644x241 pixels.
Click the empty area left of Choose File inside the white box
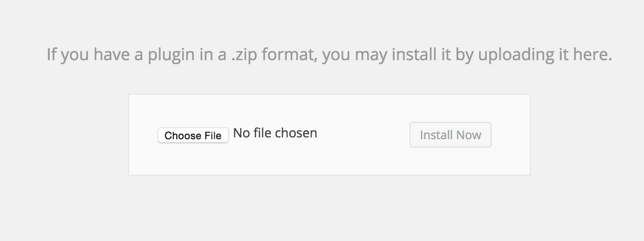[x=143, y=135]
